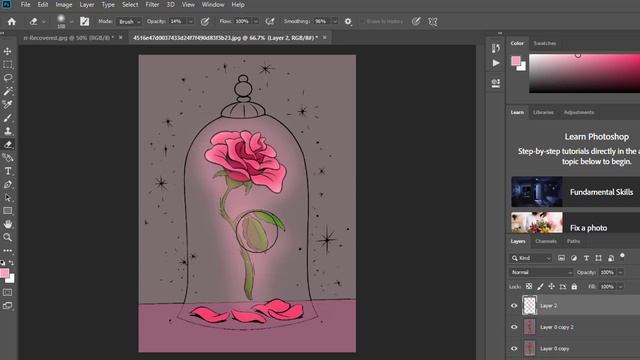Hide Layer 0 copy 2 eye icon

pos(514,327)
